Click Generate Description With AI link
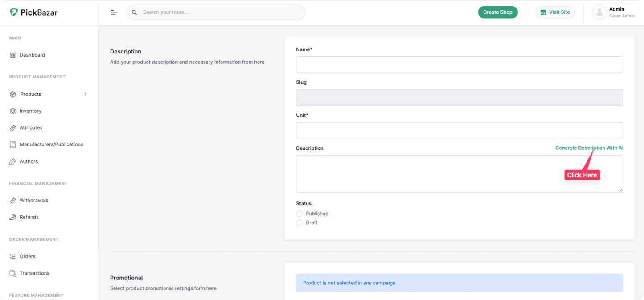 click(x=589, y=148)
